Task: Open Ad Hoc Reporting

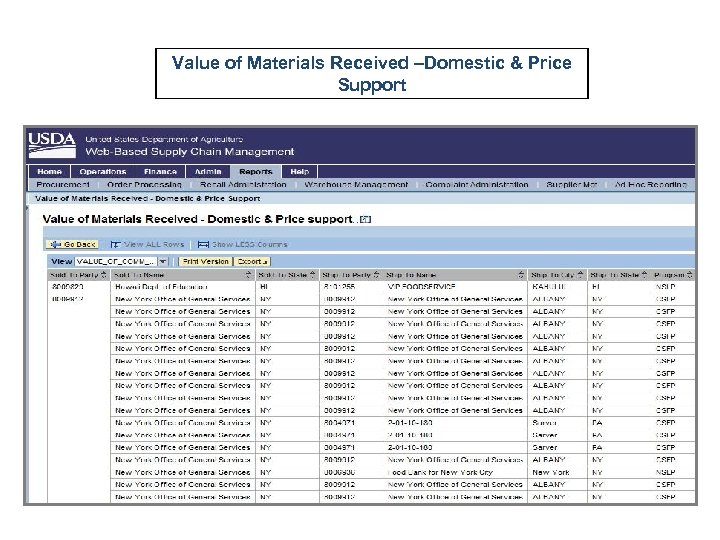Action: (651, 185)
